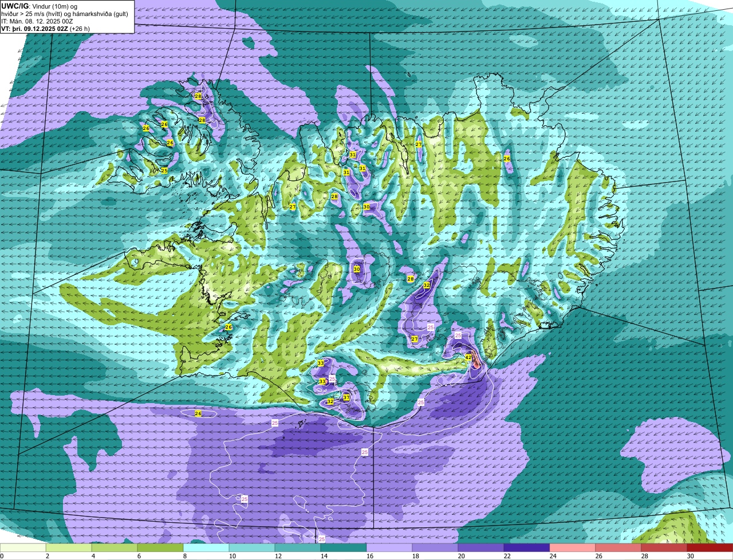Select the purple swatch between 18 and 20
The width and height of the screenshot is (733, 560).
(x=435, y=547)
